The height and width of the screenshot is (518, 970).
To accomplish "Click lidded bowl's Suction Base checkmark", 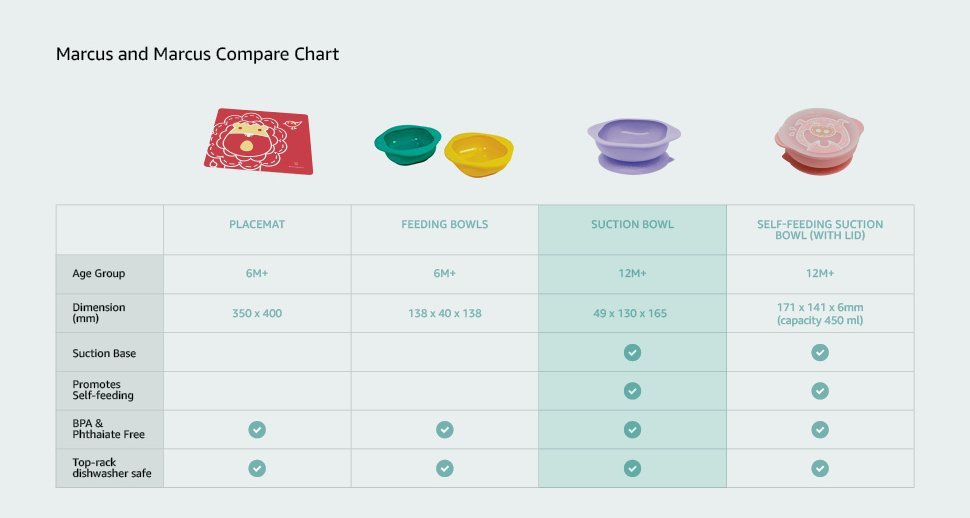I will 820,352.
